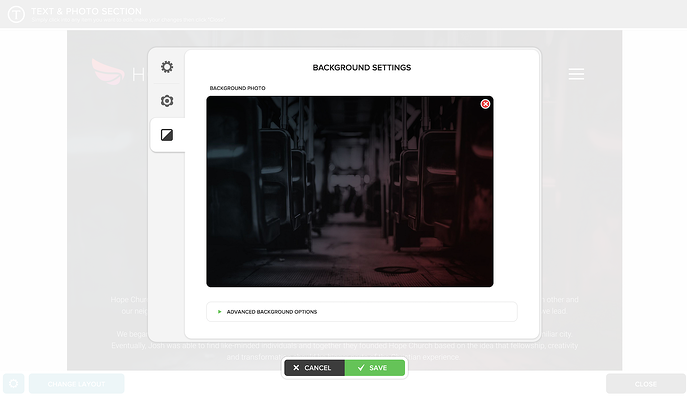
Task: Save the background settings
Action: coord(375,368)
